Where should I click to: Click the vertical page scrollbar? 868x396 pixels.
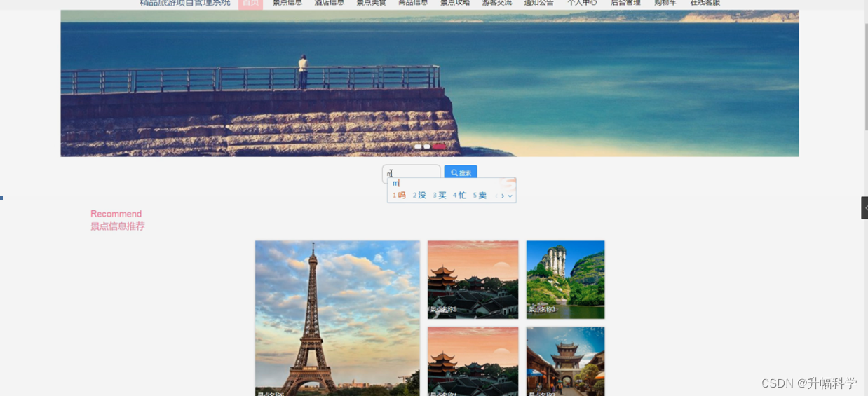(x=866, y=77)
